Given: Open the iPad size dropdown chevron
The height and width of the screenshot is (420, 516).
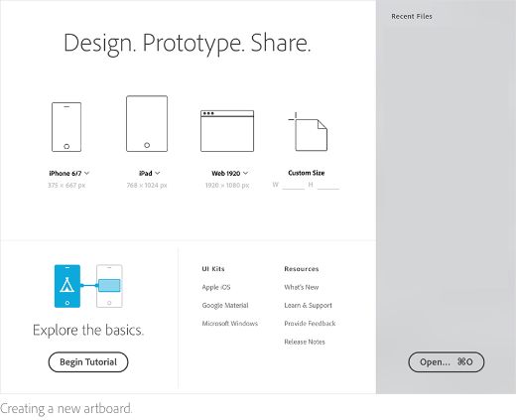Looking at the screenshot, I should coord(158,173).
